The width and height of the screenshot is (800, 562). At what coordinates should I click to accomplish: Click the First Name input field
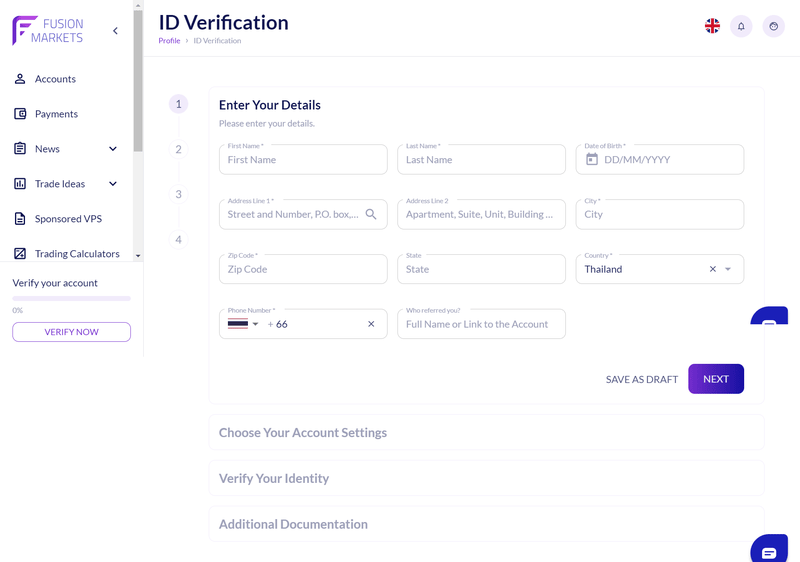click(303, 160)
